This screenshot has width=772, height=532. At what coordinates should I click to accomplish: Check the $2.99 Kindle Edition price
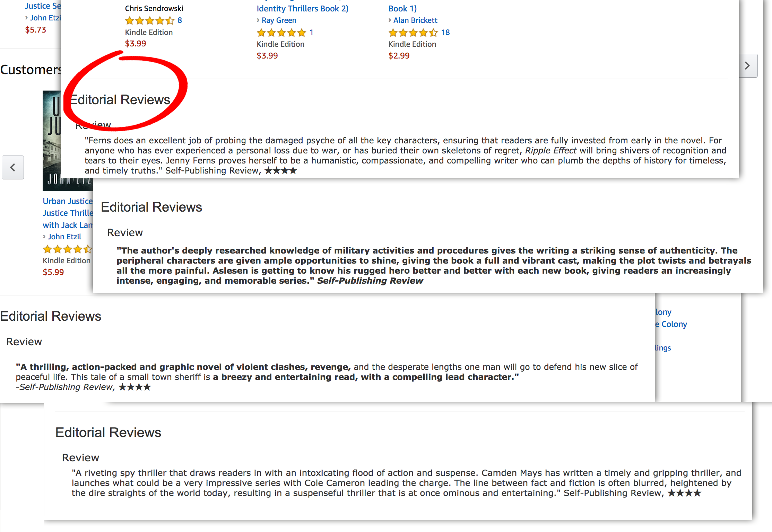coord(398,56)
